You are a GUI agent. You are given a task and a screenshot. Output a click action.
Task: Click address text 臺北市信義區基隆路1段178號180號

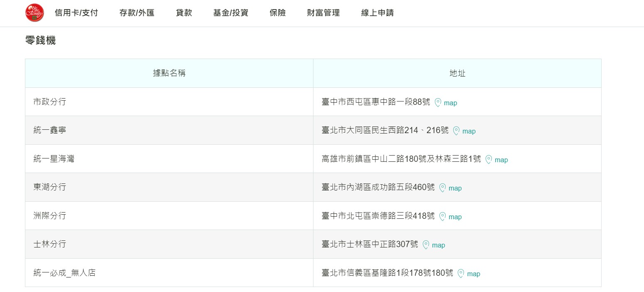(x=387, y=273)
